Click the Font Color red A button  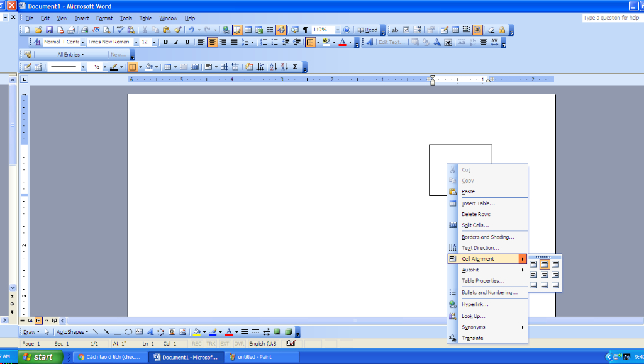342,42
